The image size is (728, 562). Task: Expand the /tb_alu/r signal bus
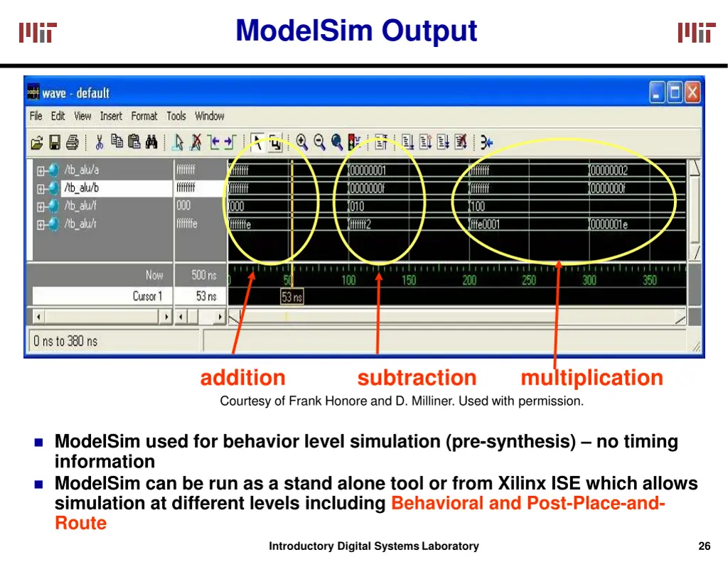pos(41,225)
